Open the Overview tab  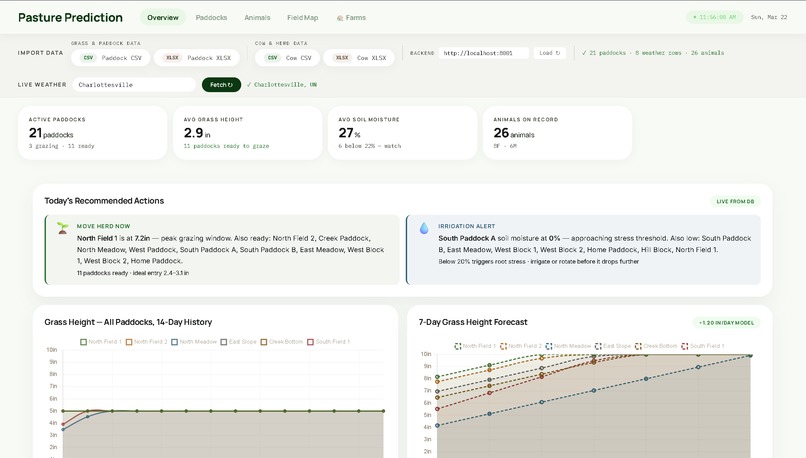point(163,17)
